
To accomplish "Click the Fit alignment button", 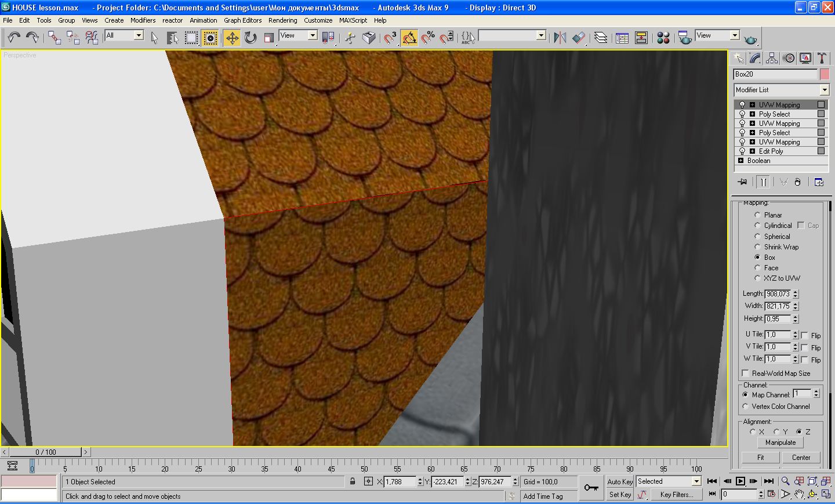I will pyautogui.click(x=760, y=458).
